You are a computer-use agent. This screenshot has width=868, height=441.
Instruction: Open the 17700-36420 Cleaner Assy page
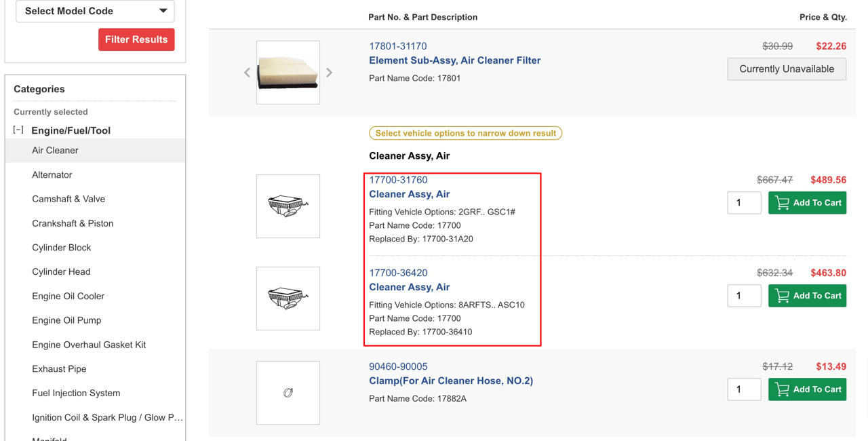click(398, 272)
